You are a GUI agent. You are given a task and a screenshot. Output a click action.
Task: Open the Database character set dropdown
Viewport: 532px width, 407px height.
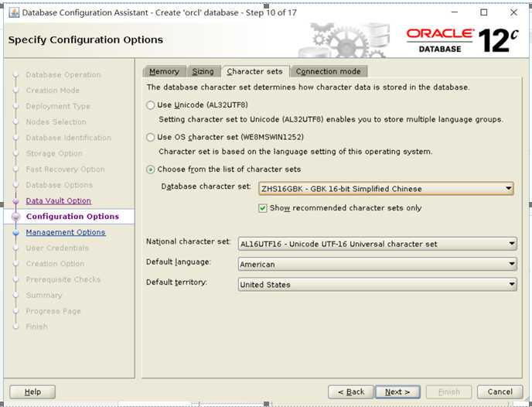coord(386,189)
